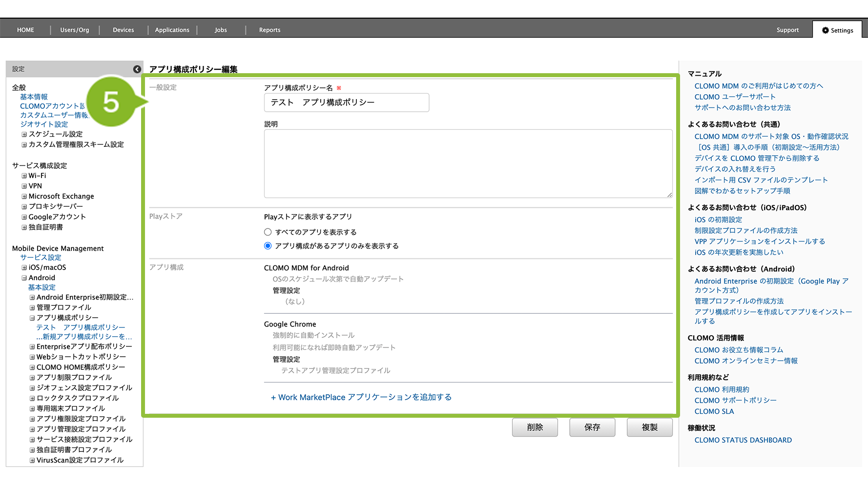Expand the iOS/macOS plus icon

tap(24, 267)
